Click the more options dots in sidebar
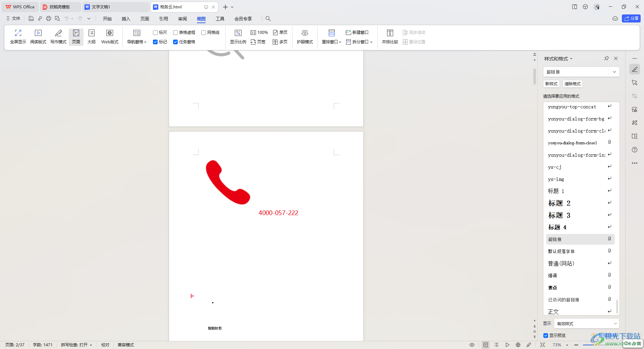The width and height of the screenshot is (644, 349). click(635, 163)
